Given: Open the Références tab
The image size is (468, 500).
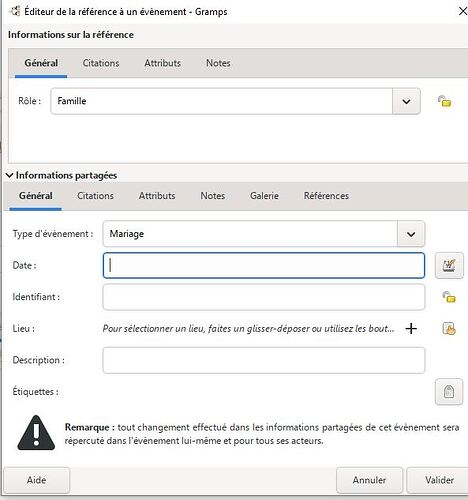Looking at the screenshot, I should pos(326,196).
